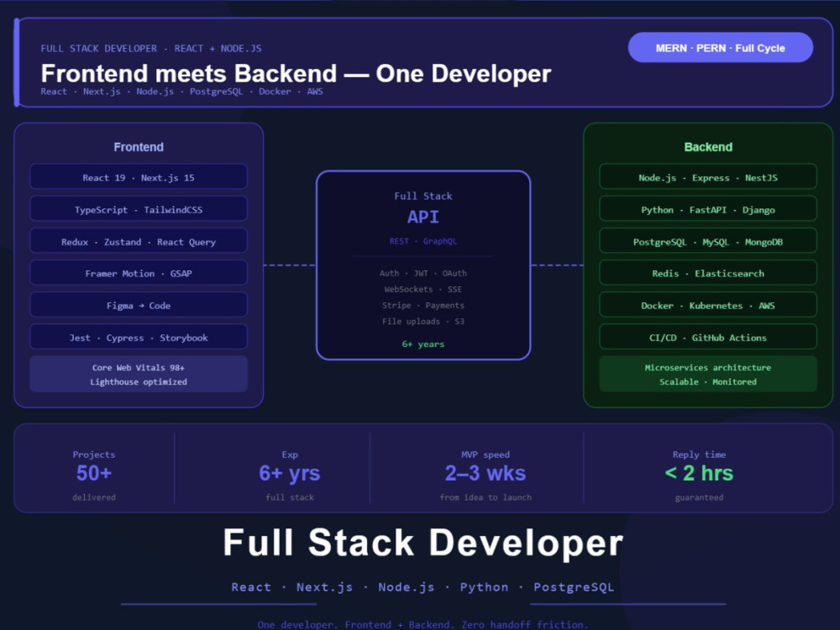840x630 pixels.
Task: Click the MERN · PERN · Full Cycle badge
Action: pos(720,48)
